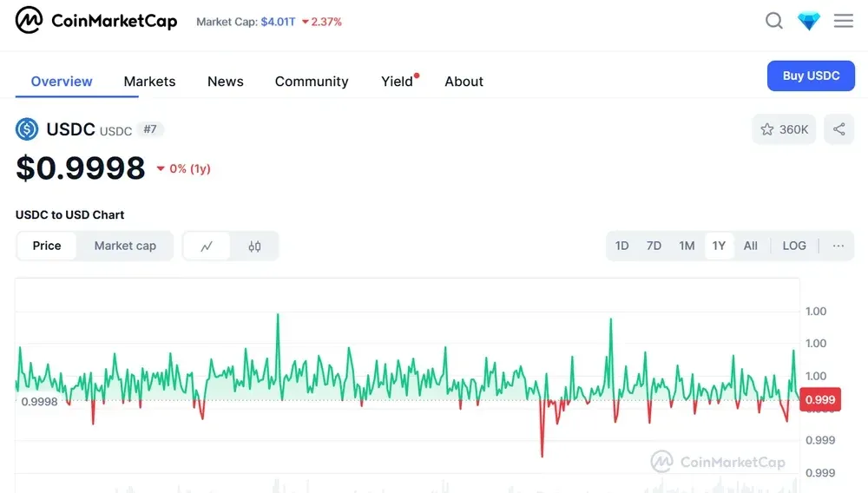868x493 pixels.
Task: Open the Overview tab
Action: (x=62, y=82)
